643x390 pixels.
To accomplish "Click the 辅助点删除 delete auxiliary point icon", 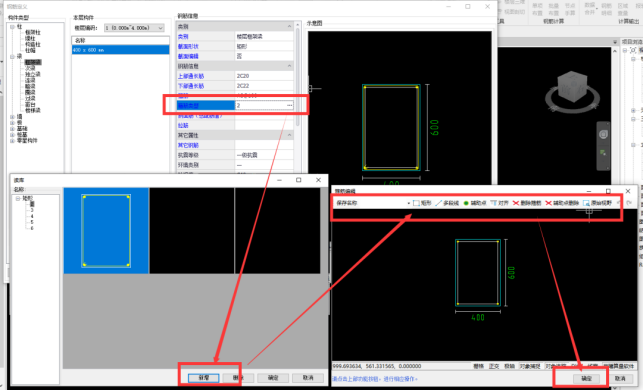I will (562, 203).
